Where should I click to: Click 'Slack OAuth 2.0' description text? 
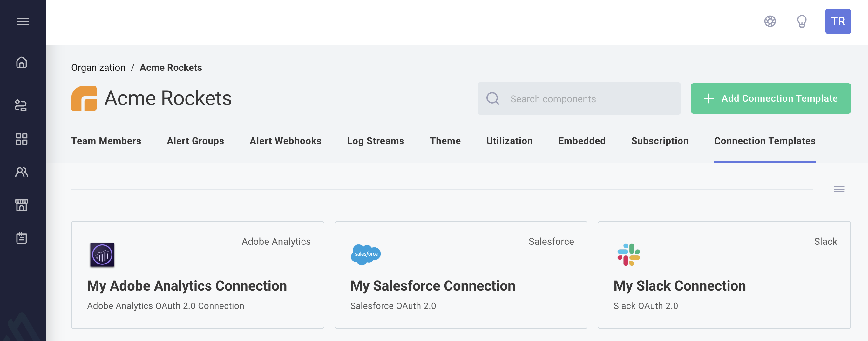[x=645, y=306]
